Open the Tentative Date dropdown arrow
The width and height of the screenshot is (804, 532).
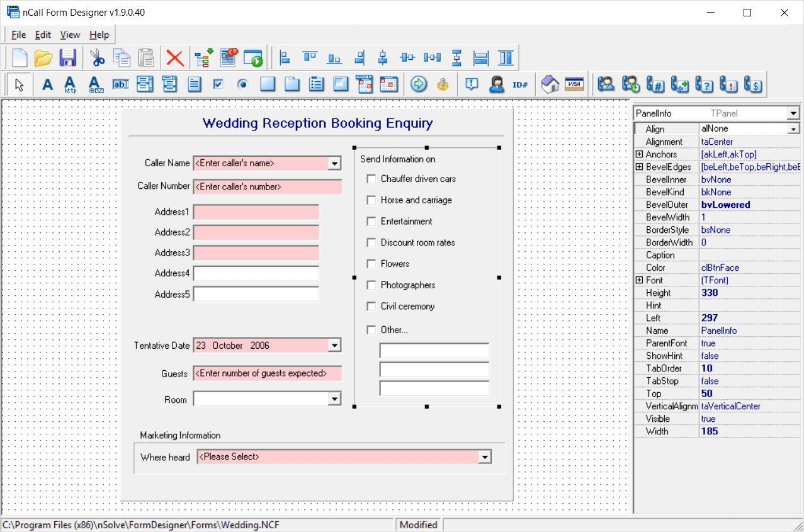(x=335, y=346)
